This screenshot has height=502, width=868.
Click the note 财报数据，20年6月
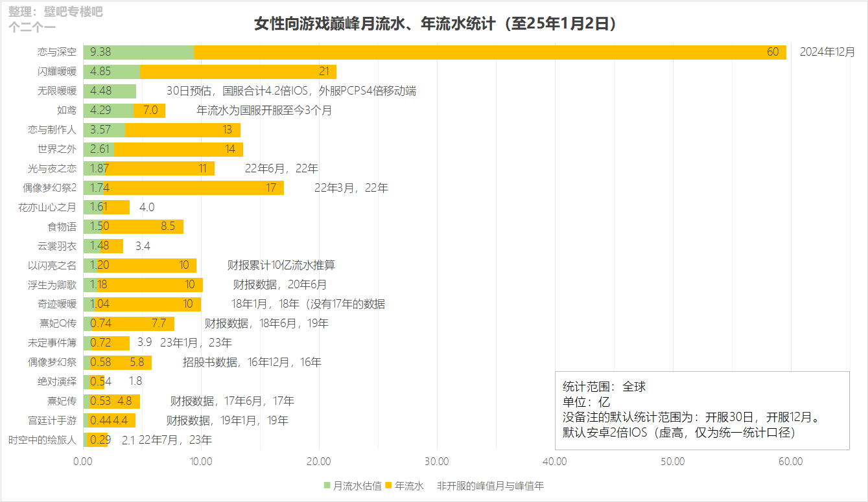coord(280,285)
